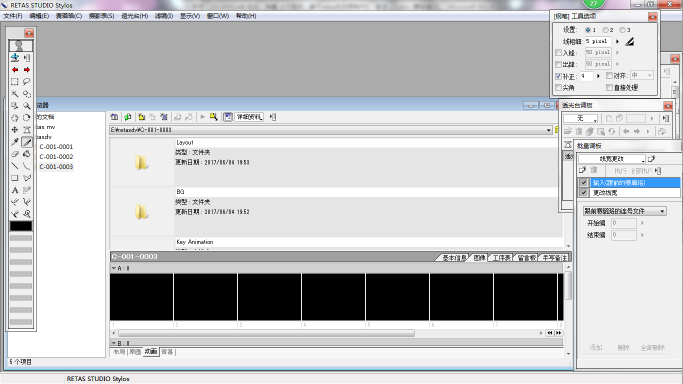Click the green refresh icon in browser toolbar
Image resolution: width=683 pixels, height=384 pixels.
(128, 117)
